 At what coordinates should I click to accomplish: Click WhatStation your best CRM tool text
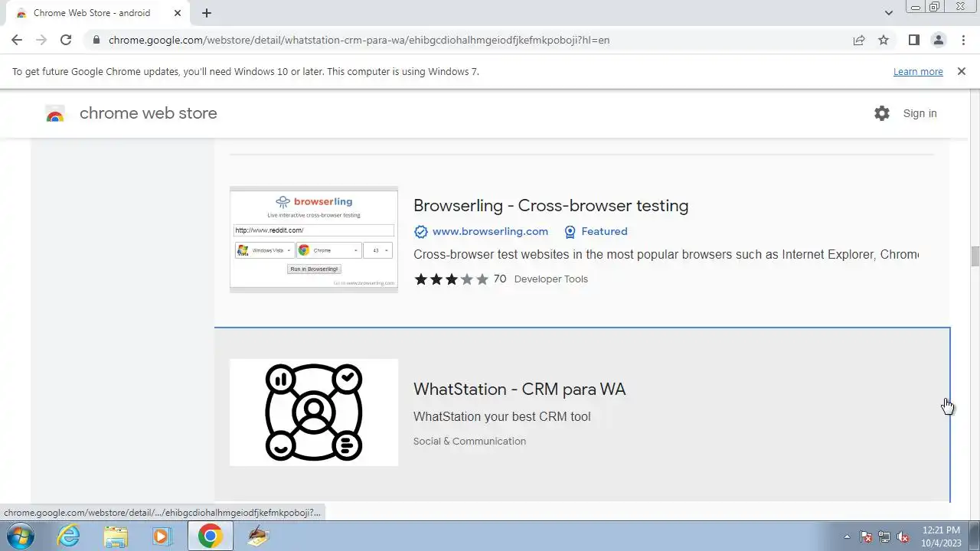(x=502, y=416)
